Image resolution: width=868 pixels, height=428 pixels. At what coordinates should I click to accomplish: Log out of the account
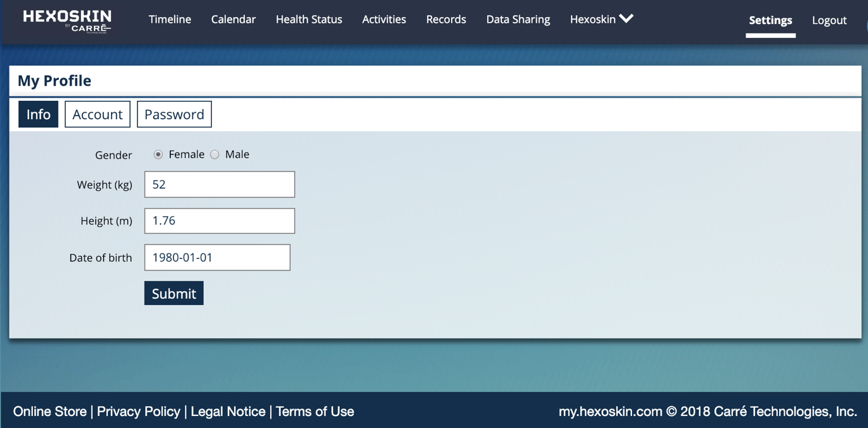point(829,20)
